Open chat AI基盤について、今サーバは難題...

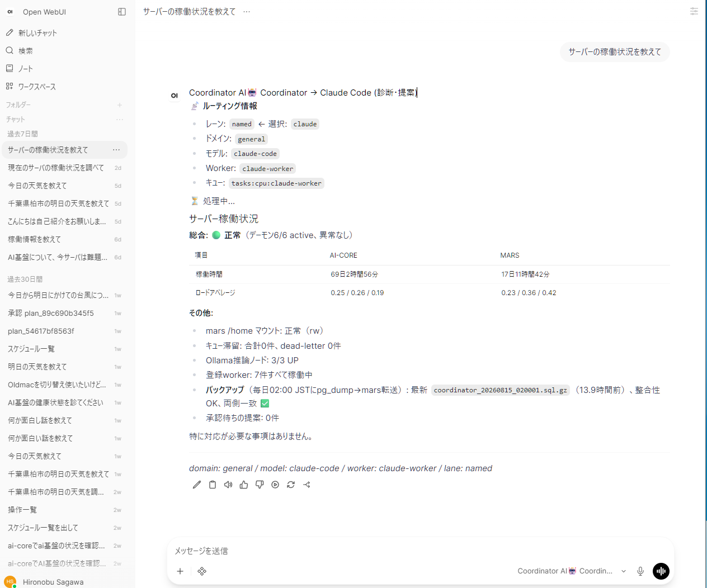[x=64, y=257]
